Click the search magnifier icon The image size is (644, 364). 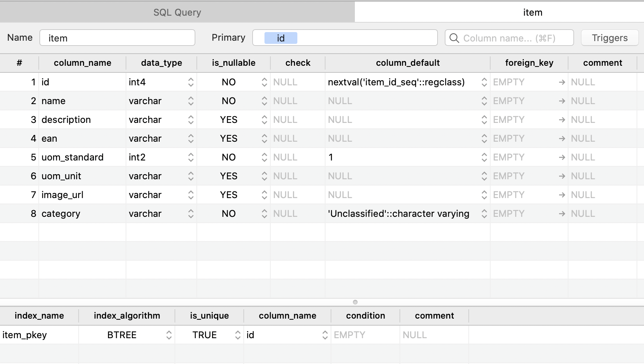[x=454, y=38]
